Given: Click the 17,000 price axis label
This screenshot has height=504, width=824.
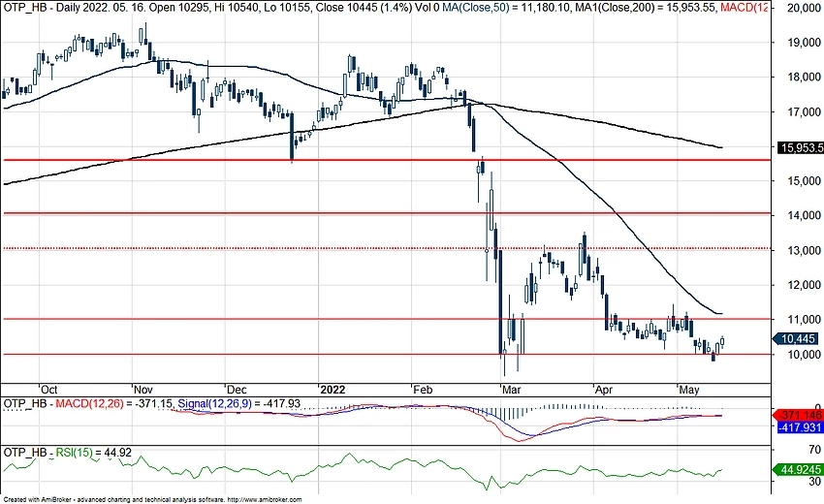Looking at the screenshot, I should tap(805, 111).
